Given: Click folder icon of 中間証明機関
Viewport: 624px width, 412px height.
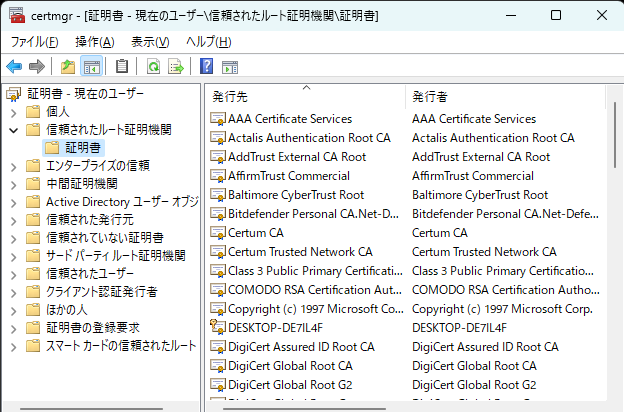Looking at the screenshot, I should tap(33, 184).
